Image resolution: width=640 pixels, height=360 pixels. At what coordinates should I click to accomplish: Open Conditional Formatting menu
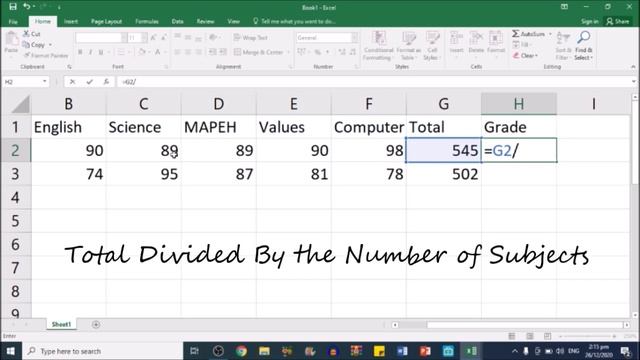tap(379, 46)
